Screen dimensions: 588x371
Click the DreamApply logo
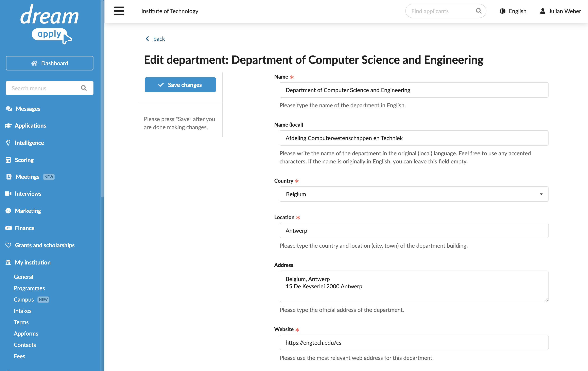pyautogui.click(x=50, y=24)
